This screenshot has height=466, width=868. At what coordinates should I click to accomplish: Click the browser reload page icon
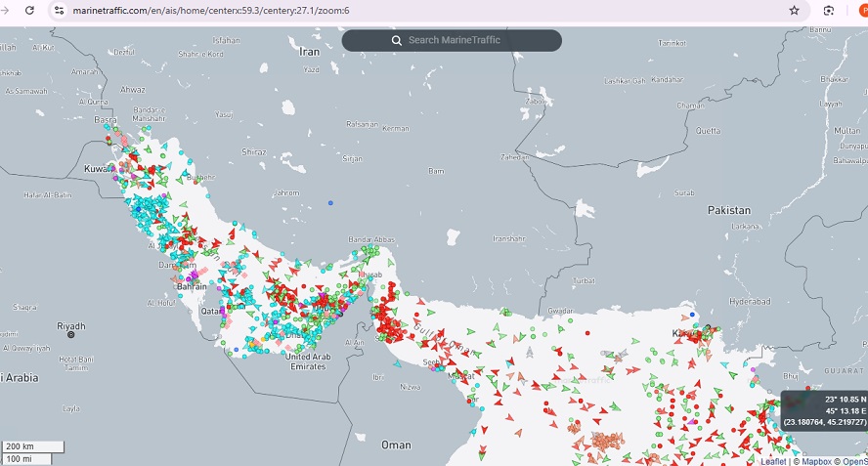click(x=29, y=10)
